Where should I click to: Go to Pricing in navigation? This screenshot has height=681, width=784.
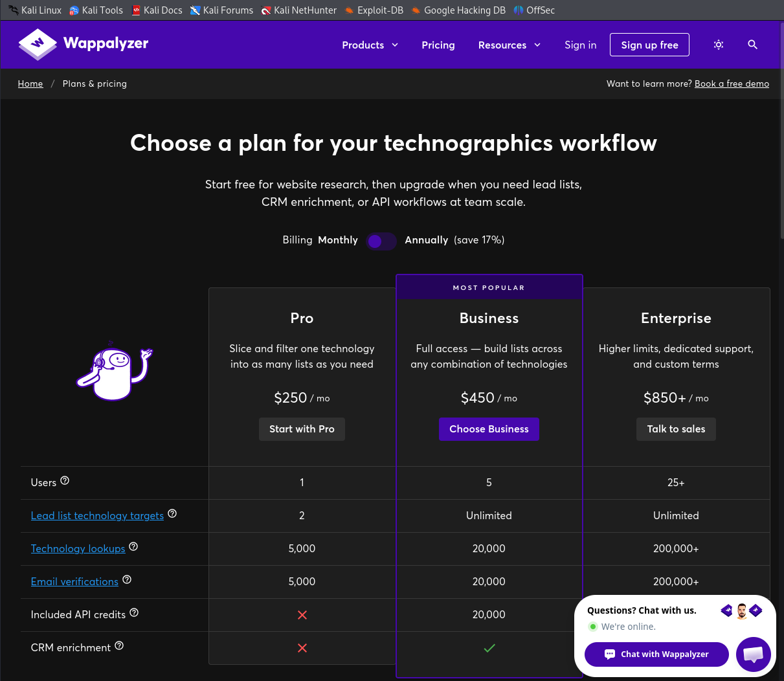pos(438,45)
